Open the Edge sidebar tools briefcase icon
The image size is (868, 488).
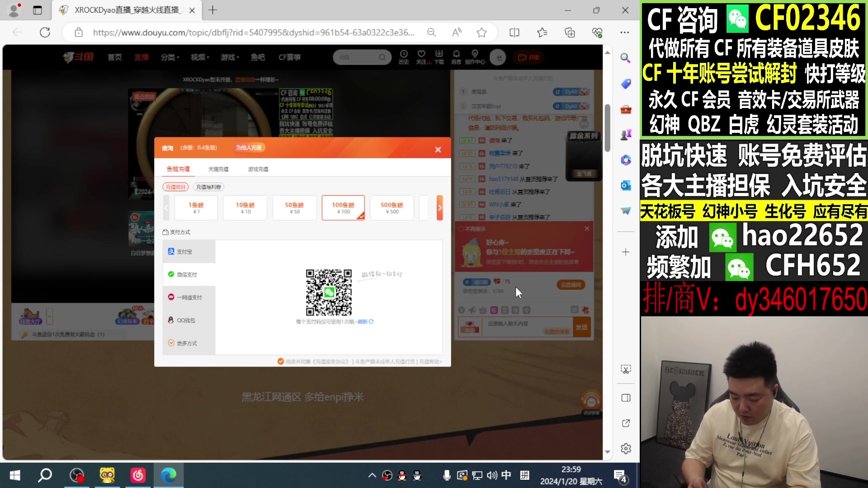pos(626,109)
